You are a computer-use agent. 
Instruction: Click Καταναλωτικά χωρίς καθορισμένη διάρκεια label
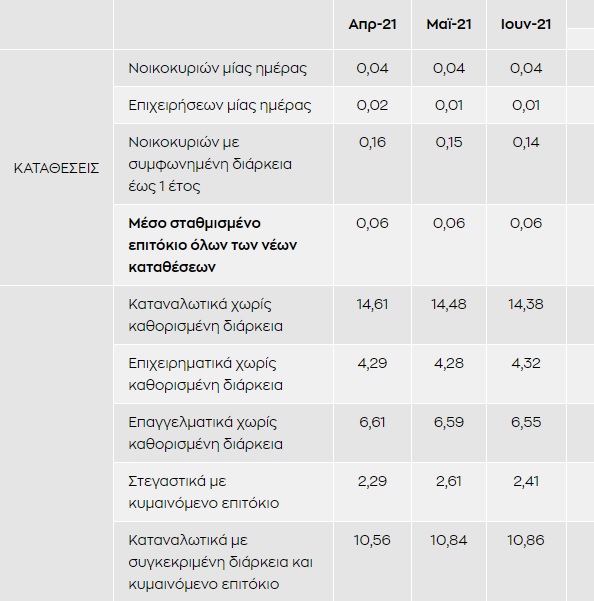coord(205,315)
